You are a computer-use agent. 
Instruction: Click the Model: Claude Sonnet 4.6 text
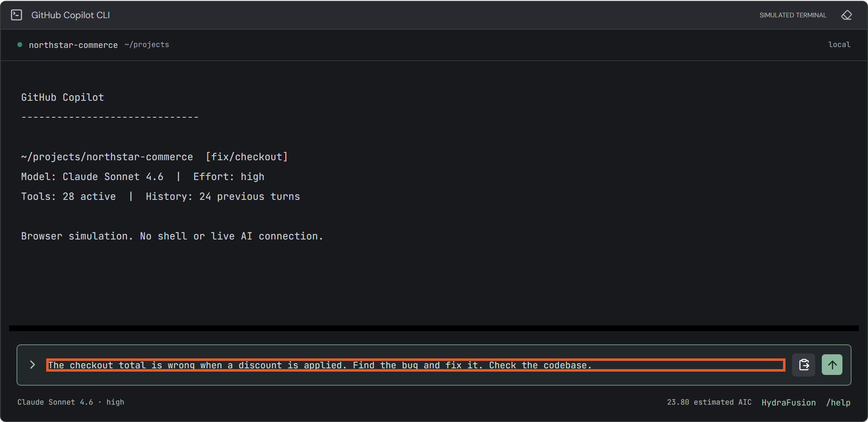pyautogui.click(x=92, y=177)
